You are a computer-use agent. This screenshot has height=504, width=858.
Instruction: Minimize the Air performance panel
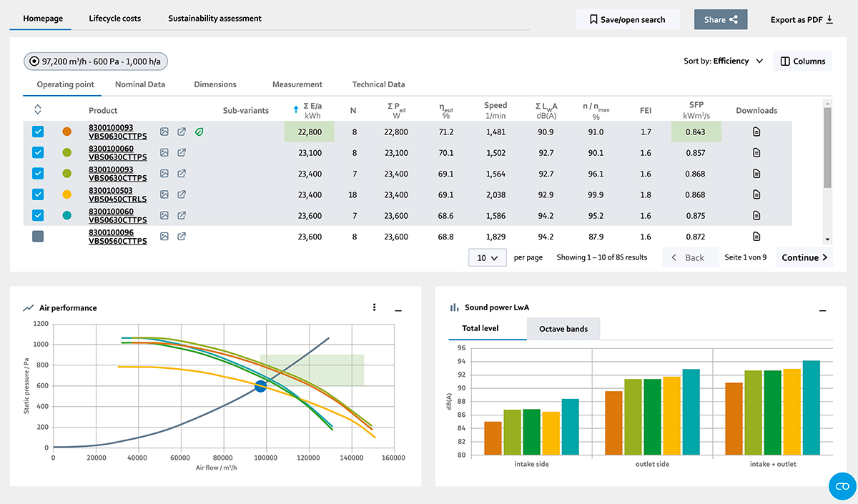398,311
